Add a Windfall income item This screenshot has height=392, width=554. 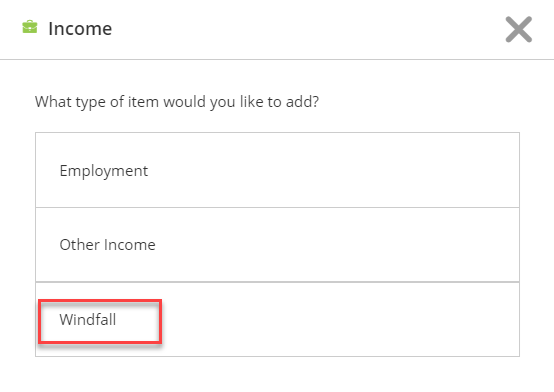277,319
